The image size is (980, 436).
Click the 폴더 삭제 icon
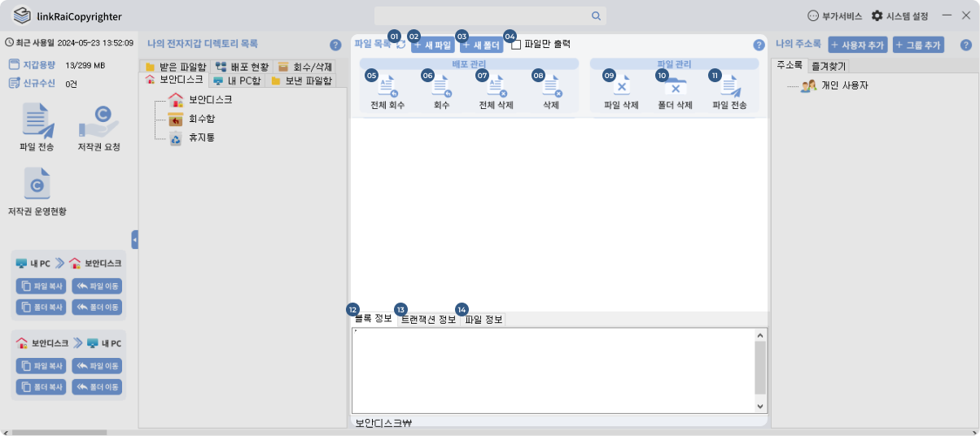[x=675, y=85]
